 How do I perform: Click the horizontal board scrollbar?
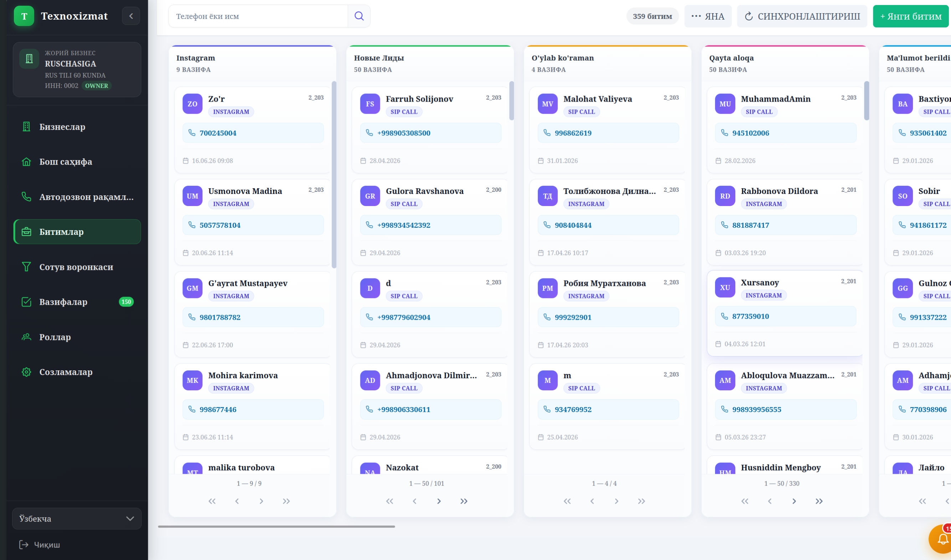click(x=277, y=526)
